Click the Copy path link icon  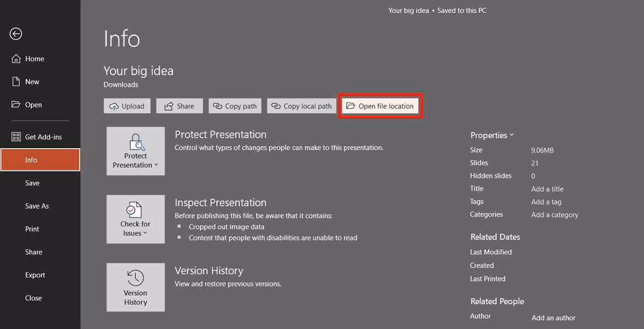(218, 106)
